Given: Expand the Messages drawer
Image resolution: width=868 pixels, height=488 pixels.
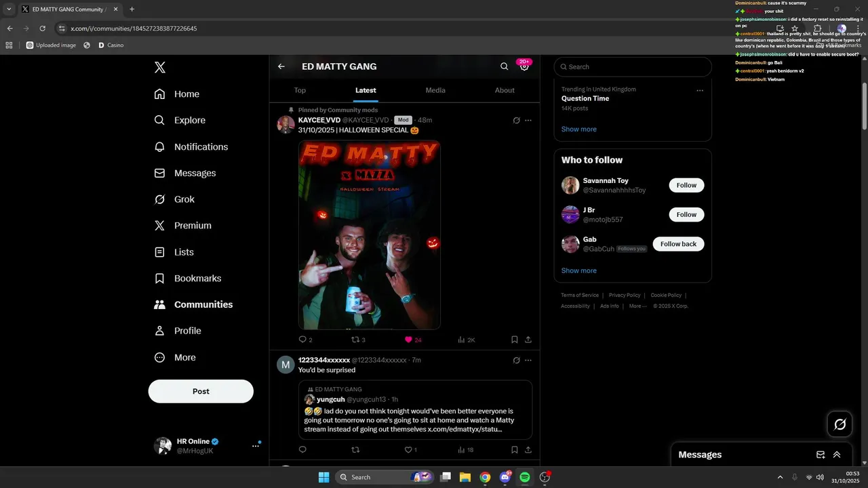Looking at the screenshot, I should point(837,455).
